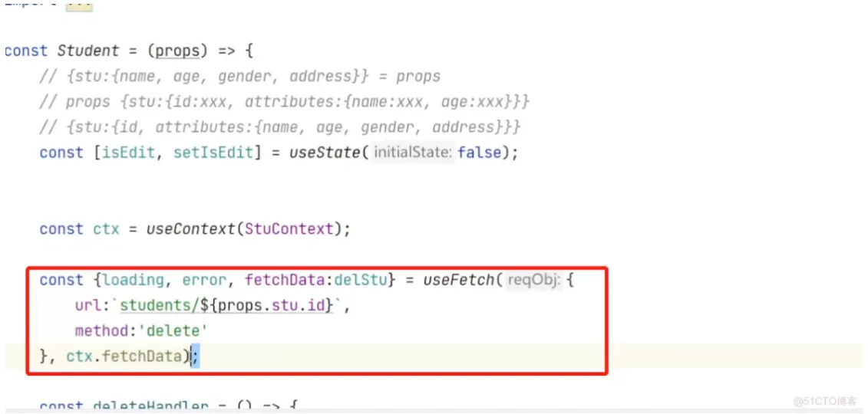Click the false literal in useState

click(479, 153)
